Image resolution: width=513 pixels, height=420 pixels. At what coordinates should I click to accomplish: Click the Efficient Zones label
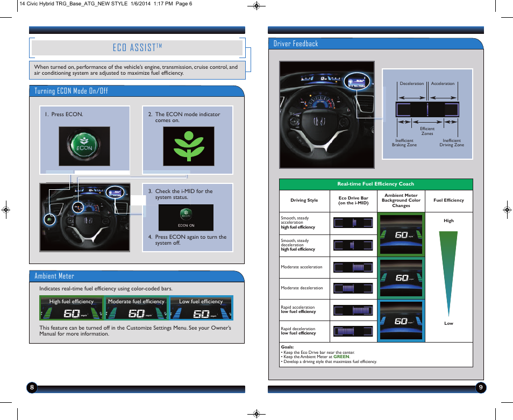(x=427, y=131)
